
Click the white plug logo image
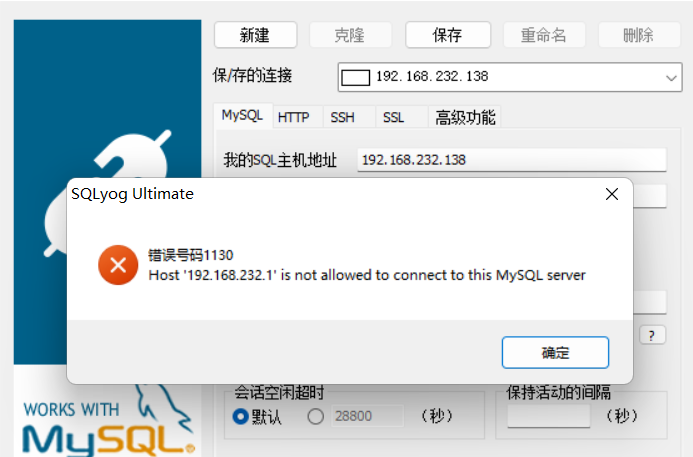(x=107, y=193)
